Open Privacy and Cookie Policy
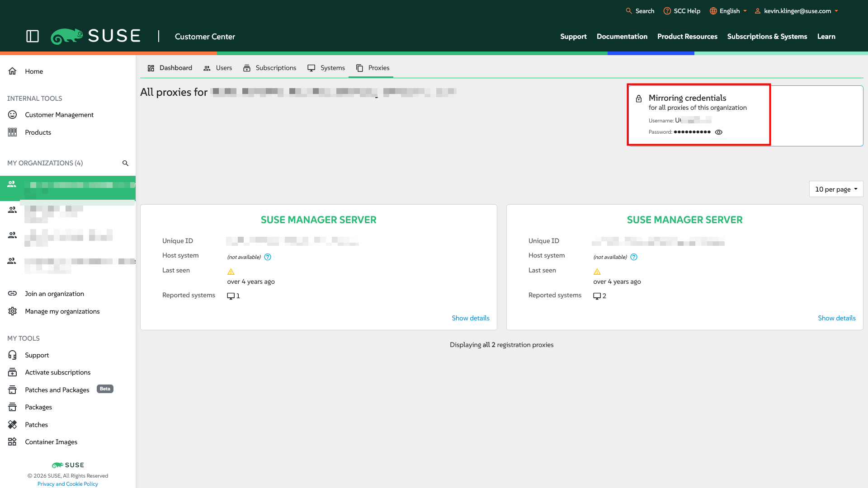 (x=68, y=484)
